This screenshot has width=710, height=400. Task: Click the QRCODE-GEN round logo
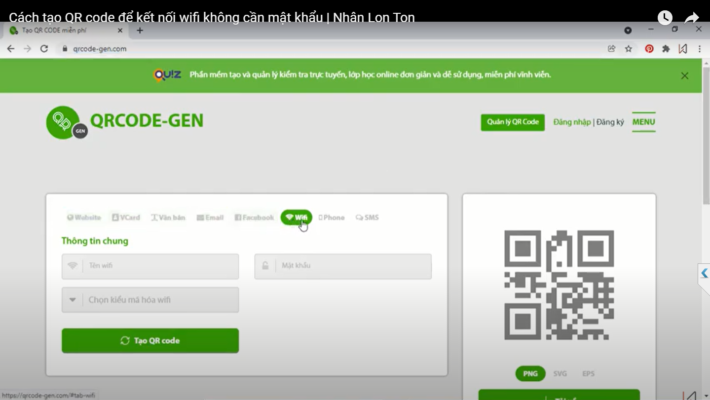click(x=66, y=122)
